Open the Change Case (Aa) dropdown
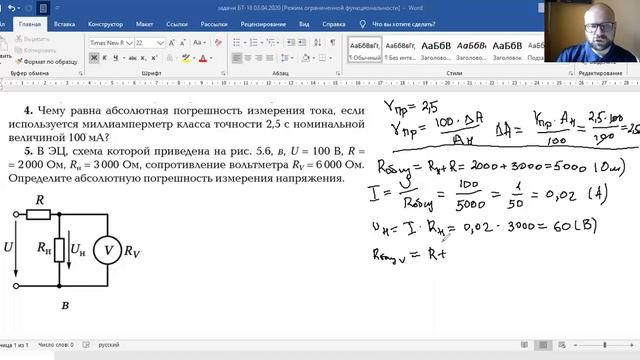The width and height of the screenshot is (640, 360). tap(199, 42)
